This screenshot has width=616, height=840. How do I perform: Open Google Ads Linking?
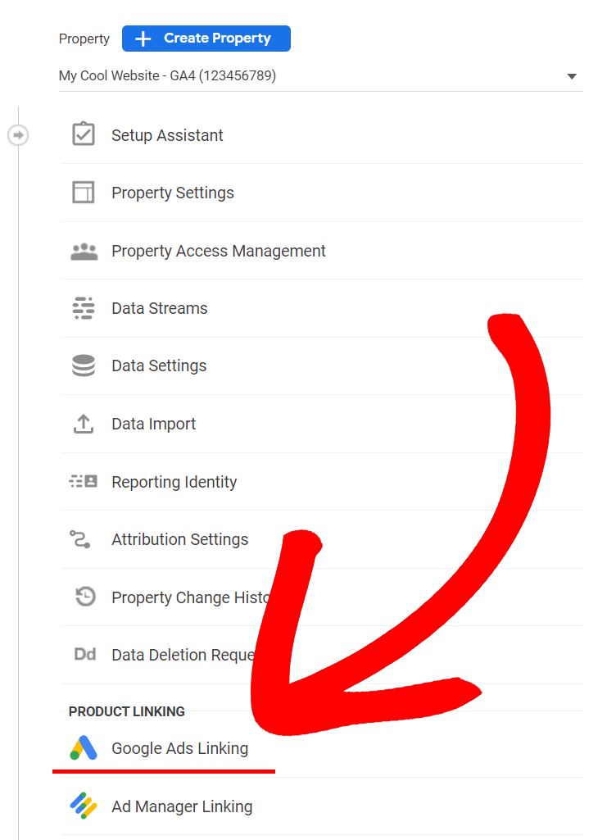tap(179, 748)
